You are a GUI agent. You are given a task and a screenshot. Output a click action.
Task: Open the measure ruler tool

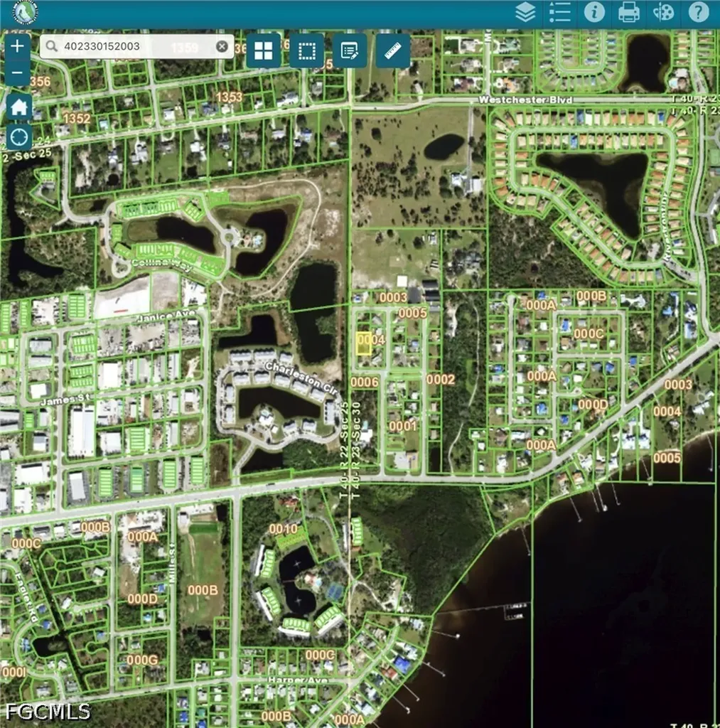pos(393,50)
